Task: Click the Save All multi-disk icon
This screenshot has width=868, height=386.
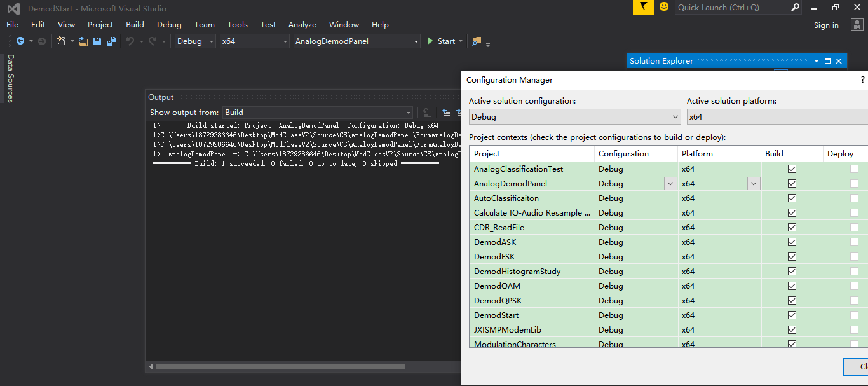Action: point(111,41)
